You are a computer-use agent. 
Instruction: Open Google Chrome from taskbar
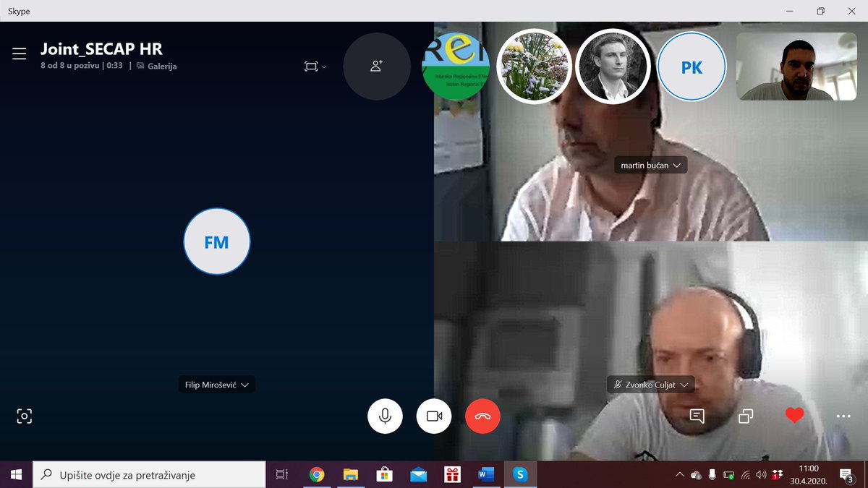tap(316, 475)
